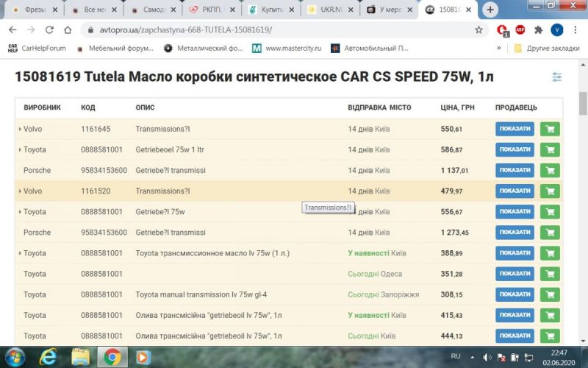588x368 pixels.
Task: Expand the Volvo 1161520 row
Action: click(x=20, y=191)
